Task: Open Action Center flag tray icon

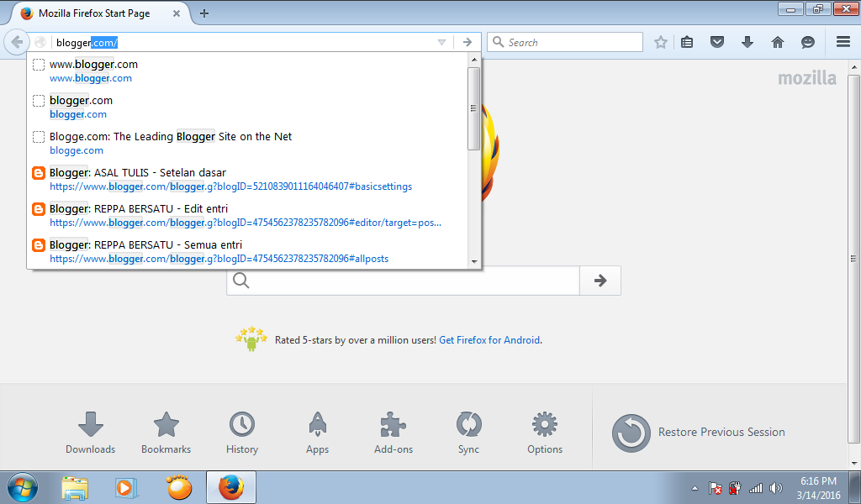Action: (x=715, y=488)
